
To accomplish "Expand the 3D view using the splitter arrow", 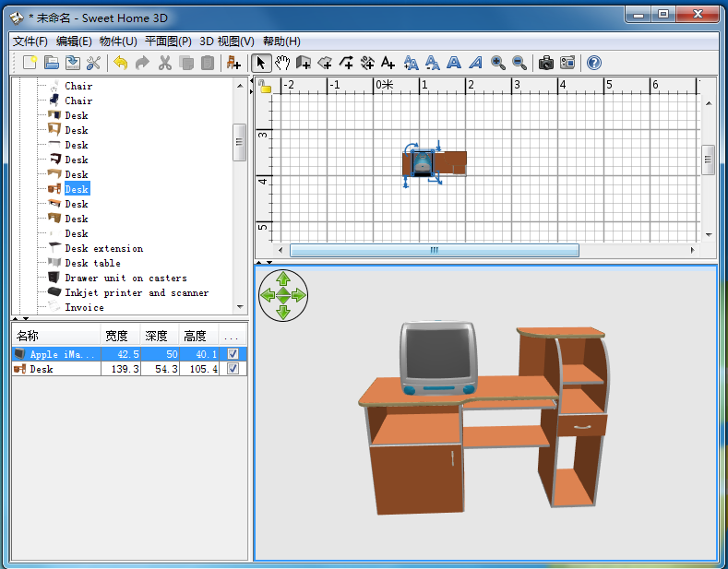I will coord(259,262).
